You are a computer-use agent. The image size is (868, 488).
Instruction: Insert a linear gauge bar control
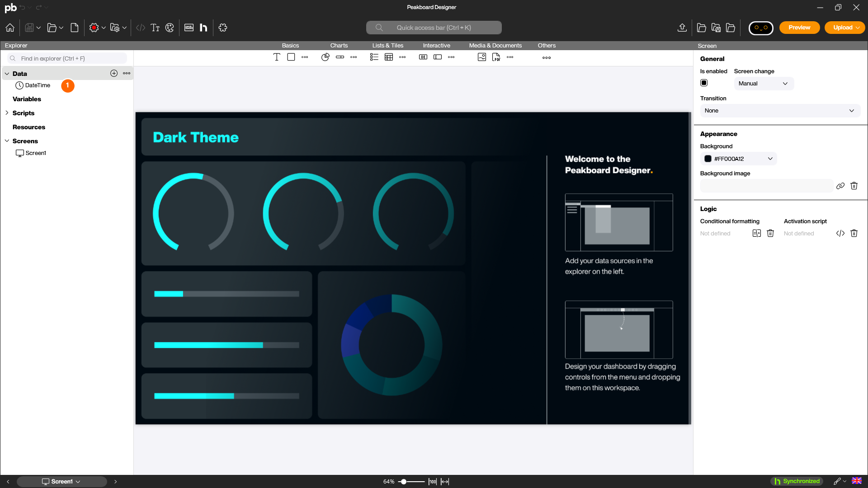(x=340, y=57)
